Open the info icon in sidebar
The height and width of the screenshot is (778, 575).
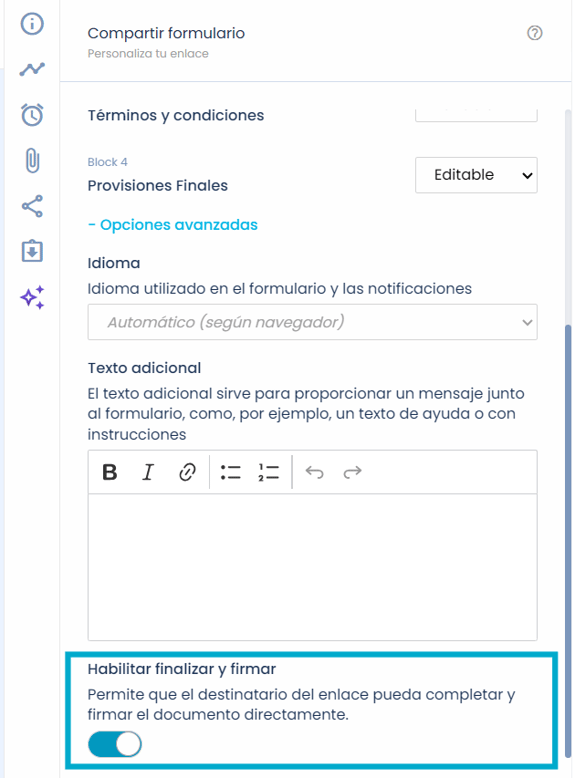pyautogui.click(x=32, y=23)
